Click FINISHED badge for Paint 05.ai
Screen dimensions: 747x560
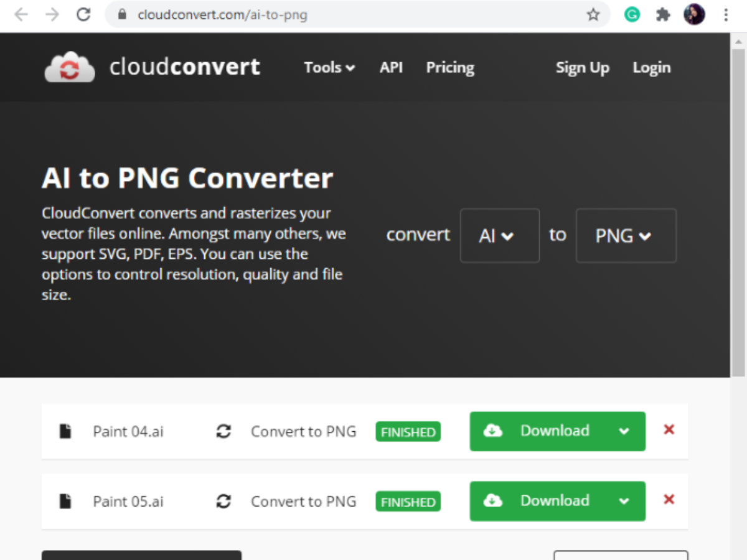(x=408, y=502)
